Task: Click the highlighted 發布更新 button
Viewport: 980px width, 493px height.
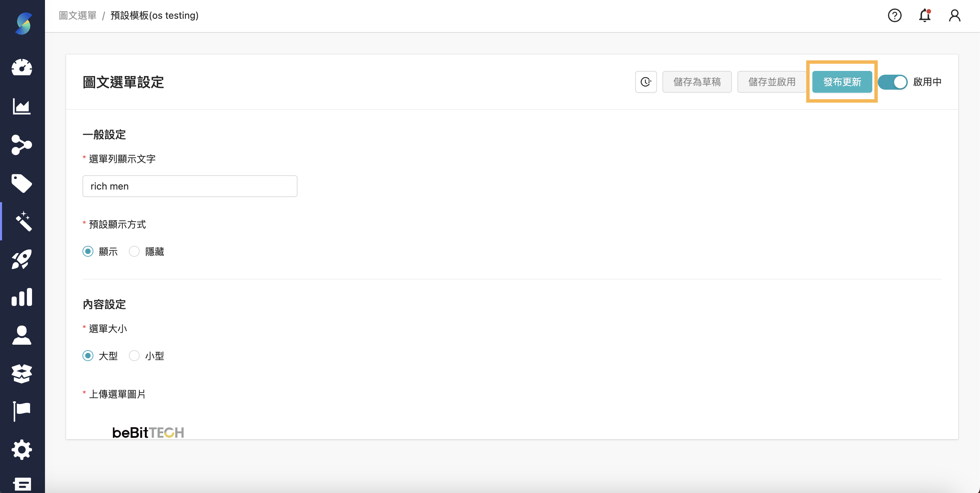Action: (842, 81)
